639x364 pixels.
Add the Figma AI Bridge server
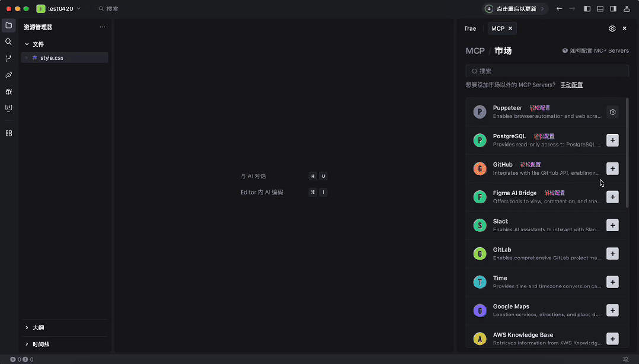coord(612,197)
